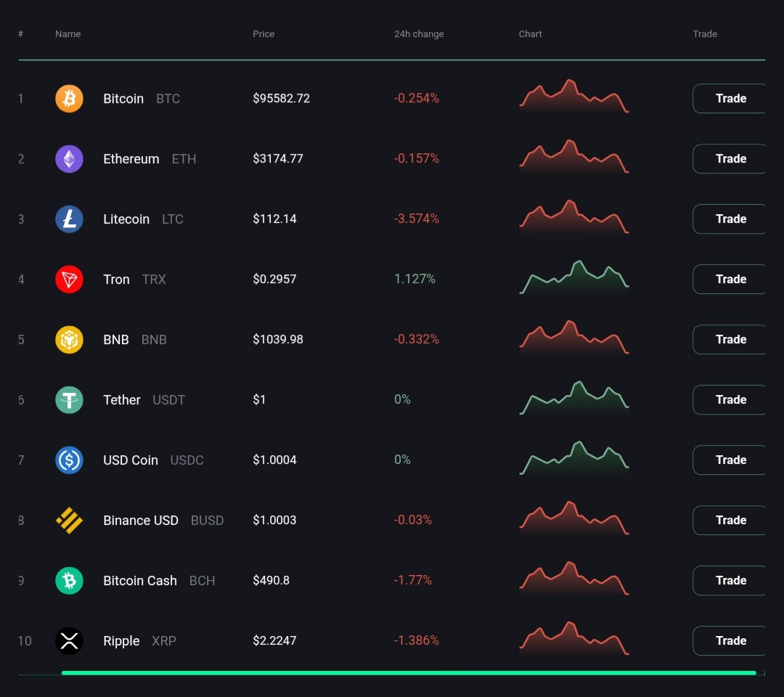The width and height of the screenshot is (784, 697).
Task: Select the Litecoin name label
Action: tap(126, 219)
